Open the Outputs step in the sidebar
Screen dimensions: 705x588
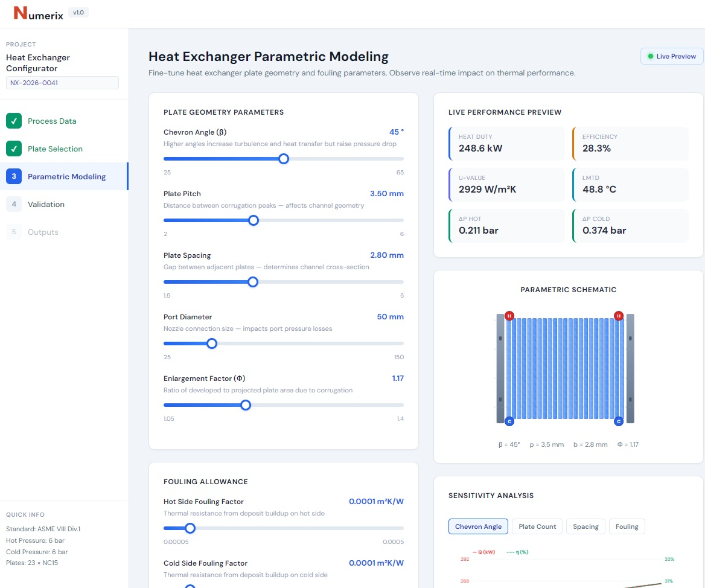(x=44, y=232)
